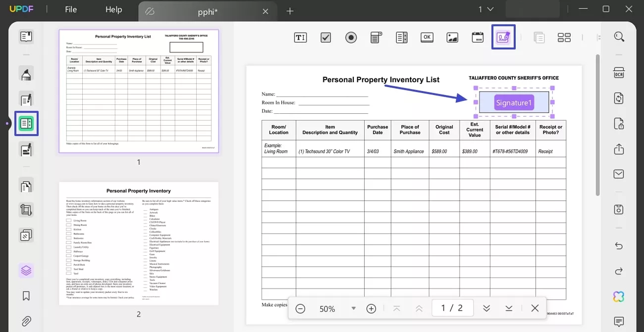Click the Undo arrow
Image resolution: width=644 pixels, height=332 pixels.
pyautogui.click(x=618, y=246)
